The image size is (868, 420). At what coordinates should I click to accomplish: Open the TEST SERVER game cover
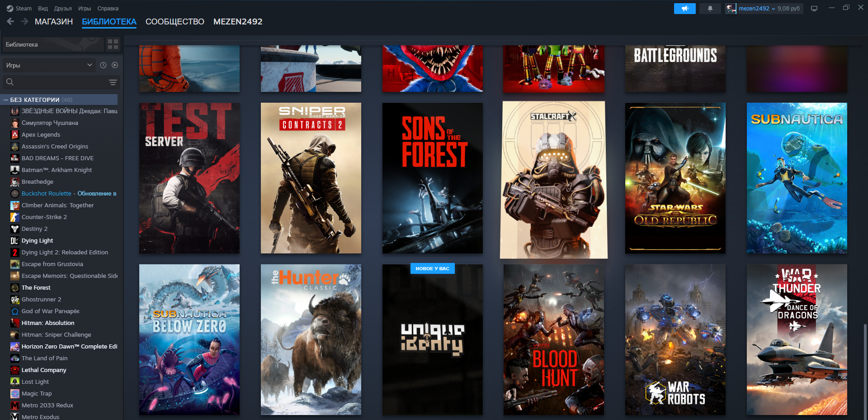coord(189,178)
